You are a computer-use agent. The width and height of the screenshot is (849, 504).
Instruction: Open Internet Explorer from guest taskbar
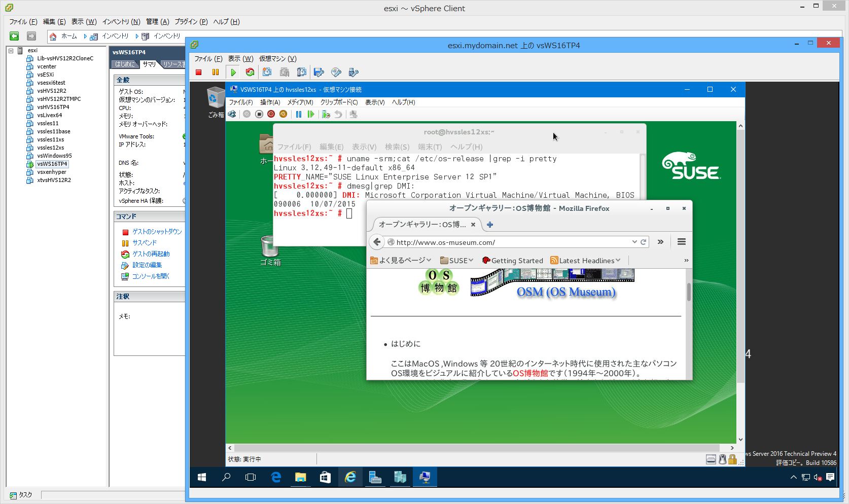(350, 477)
